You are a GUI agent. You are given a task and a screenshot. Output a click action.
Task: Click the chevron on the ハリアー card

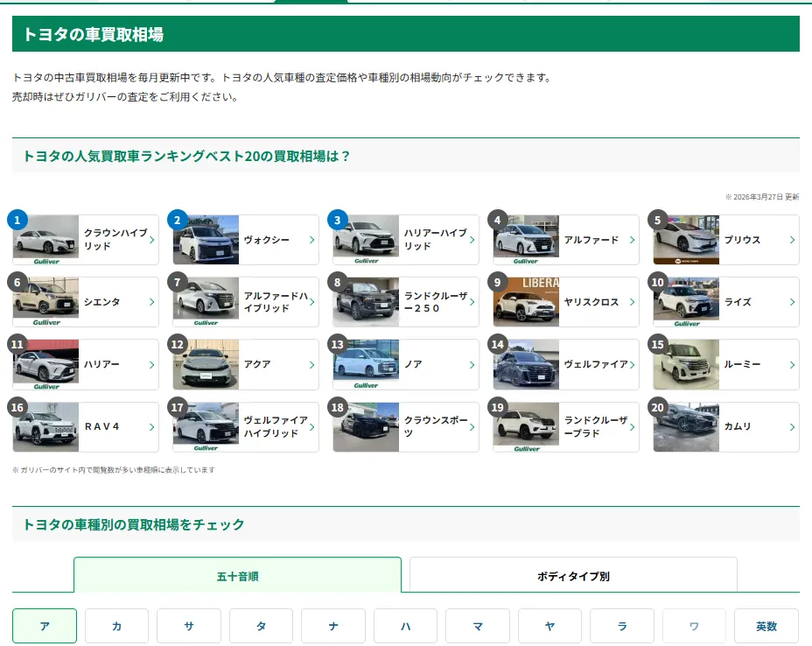pyautogui.click(x=151, y=365)
